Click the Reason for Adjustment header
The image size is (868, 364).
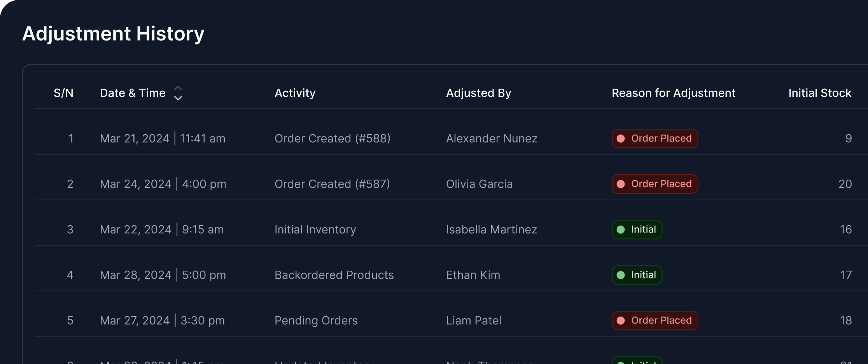point(673,93)
